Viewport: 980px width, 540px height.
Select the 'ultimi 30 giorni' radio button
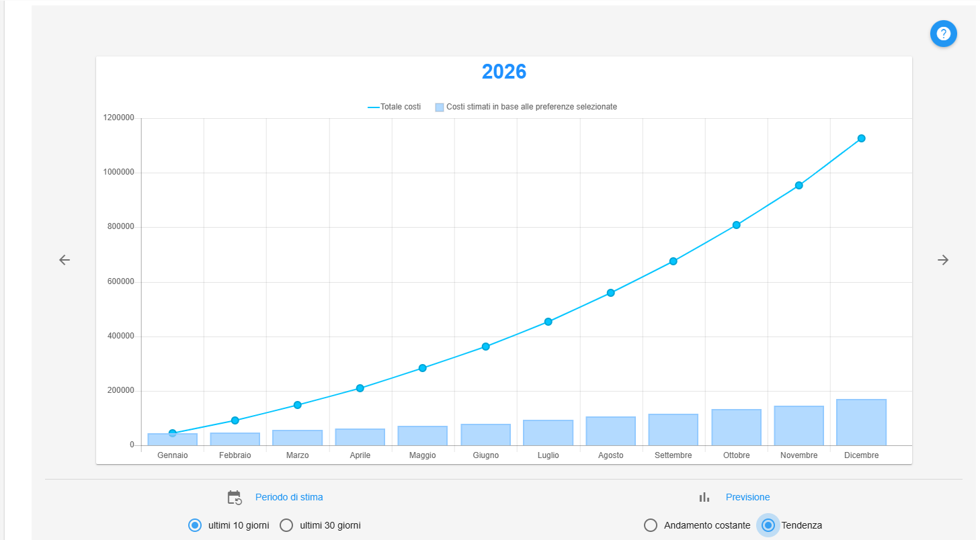[x=286, y=525]
